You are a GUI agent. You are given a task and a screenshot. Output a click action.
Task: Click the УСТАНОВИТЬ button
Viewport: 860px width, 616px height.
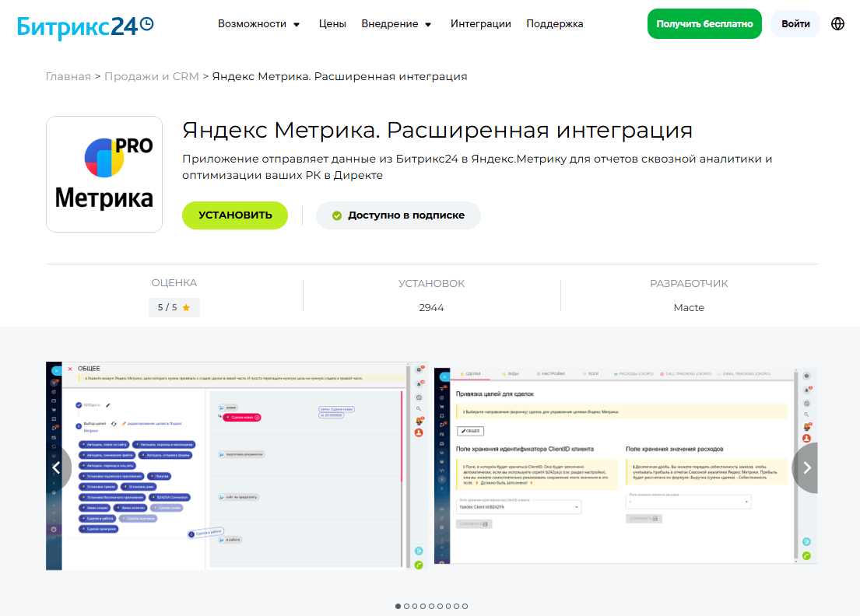pos(234,215)
